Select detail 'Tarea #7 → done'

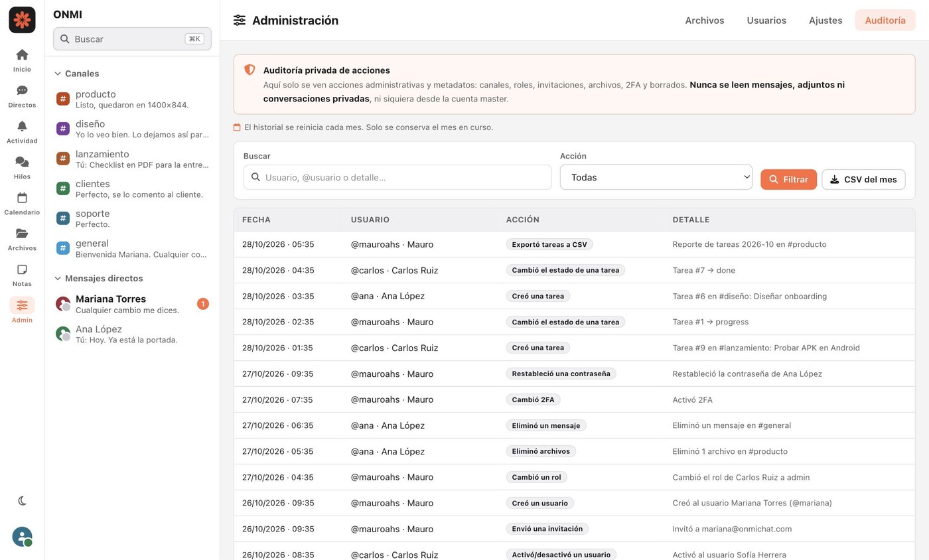coord(703,270)
